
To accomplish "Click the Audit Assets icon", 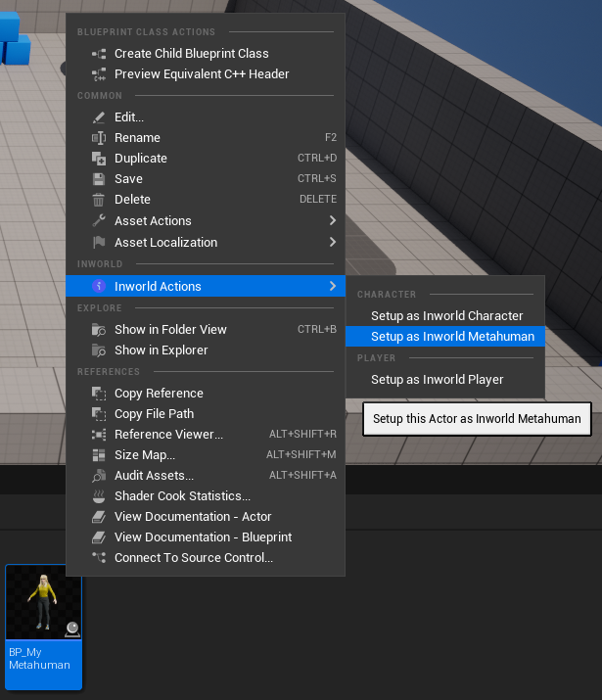I will [x=99, y=476].
